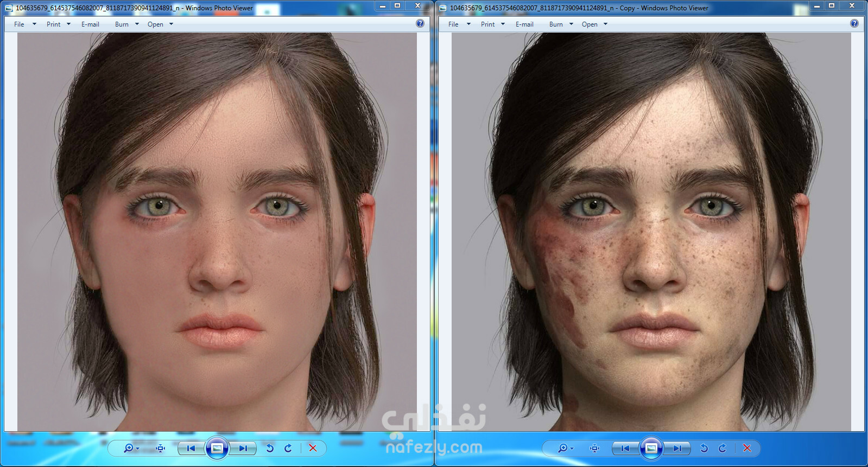
Task: Expand Burn dropdown arrow in right Copy viewer
Action: [x=571, y=24]
